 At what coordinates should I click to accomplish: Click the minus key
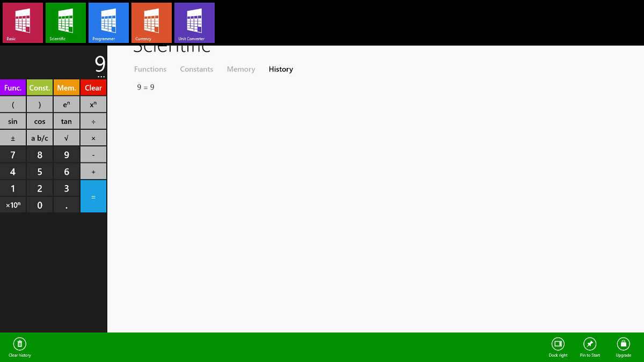point(93,154)
